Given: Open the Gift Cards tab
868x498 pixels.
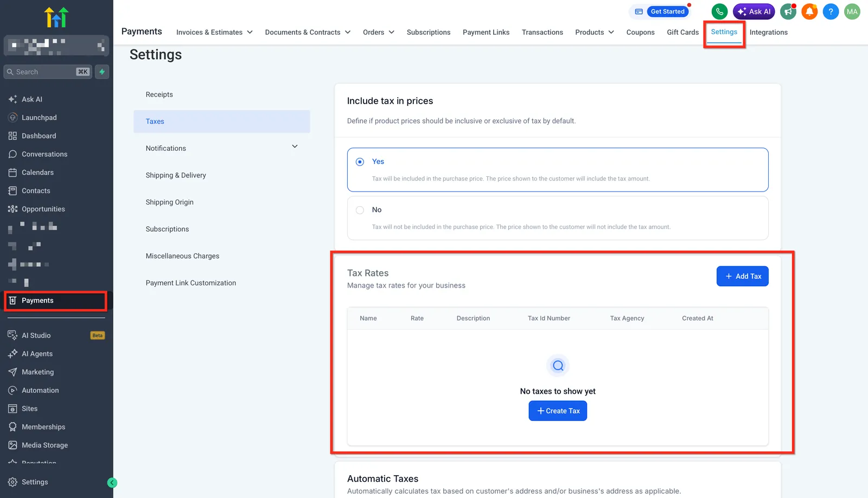Looking at the screenshot, I should coord(683,32).
